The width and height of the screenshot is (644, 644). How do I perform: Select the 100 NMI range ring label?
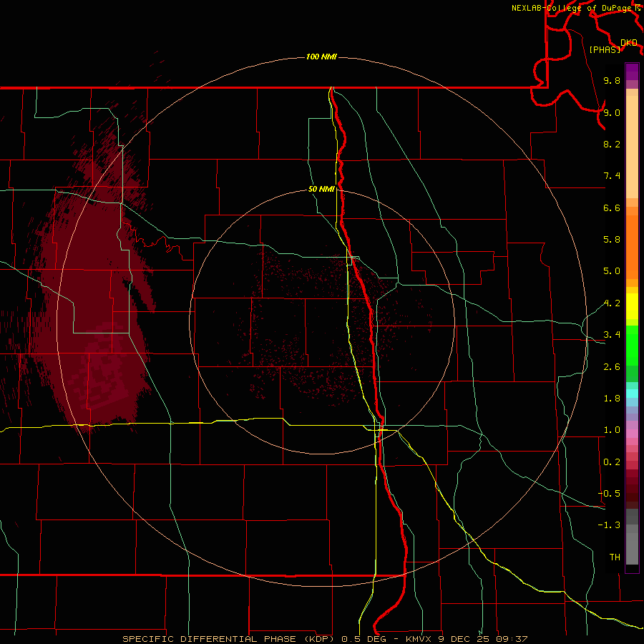click(x=321, y=57)
